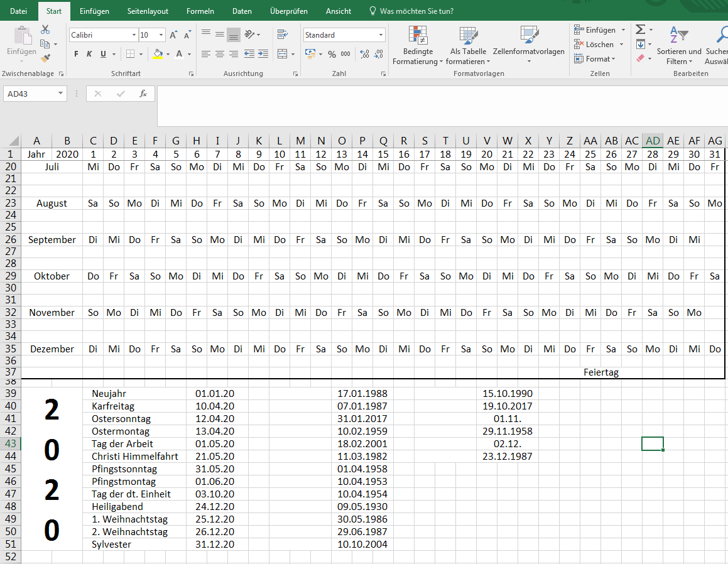Switch to the Daten tab
This screenshot has height=564, width=728.
coord(242,11)
